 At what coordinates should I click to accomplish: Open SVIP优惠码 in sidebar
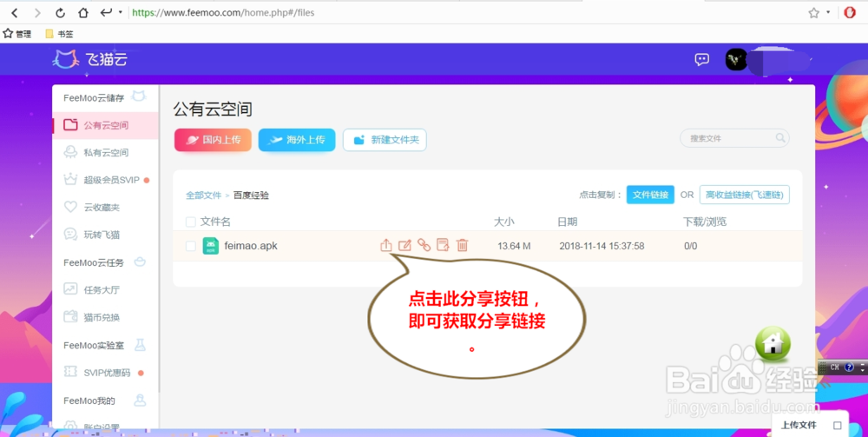point(105,373)
